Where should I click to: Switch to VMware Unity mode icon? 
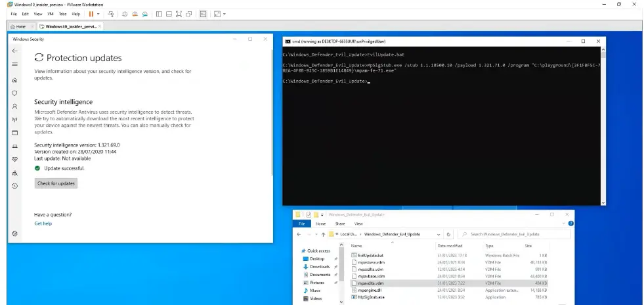[x=189, y=14]
